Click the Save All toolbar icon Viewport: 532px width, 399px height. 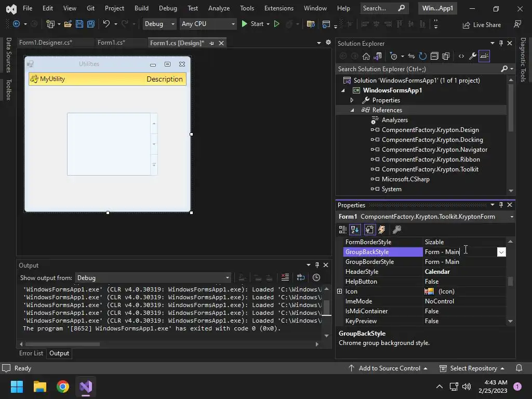pyautogui.click(x=90, y=24)
